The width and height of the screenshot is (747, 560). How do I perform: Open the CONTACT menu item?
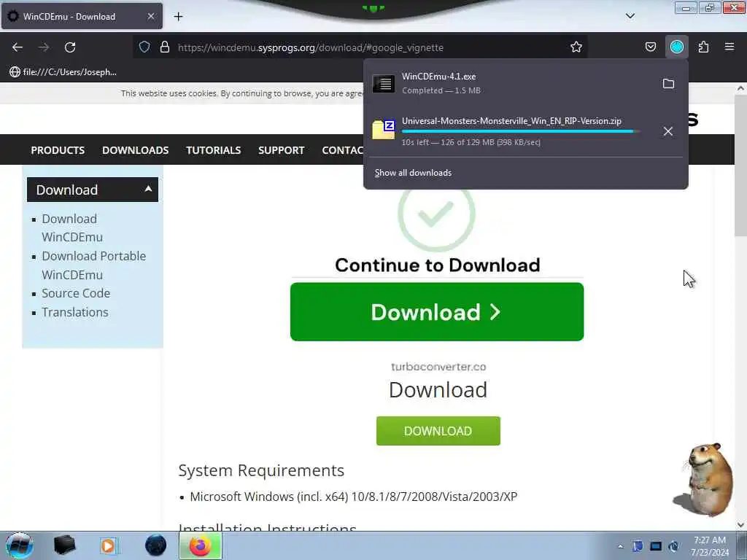pos(343,150)
